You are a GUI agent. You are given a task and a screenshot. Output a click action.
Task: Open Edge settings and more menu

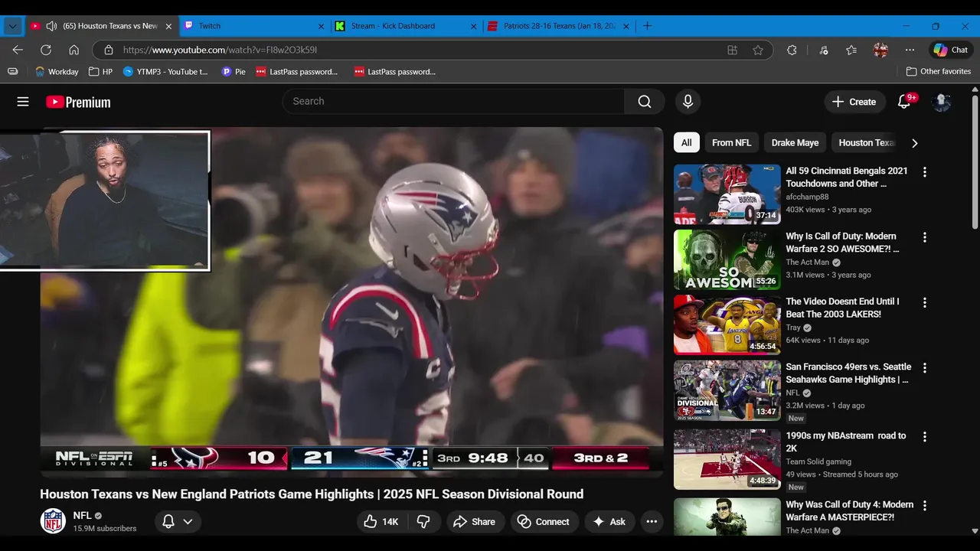[x=910, y=50]
